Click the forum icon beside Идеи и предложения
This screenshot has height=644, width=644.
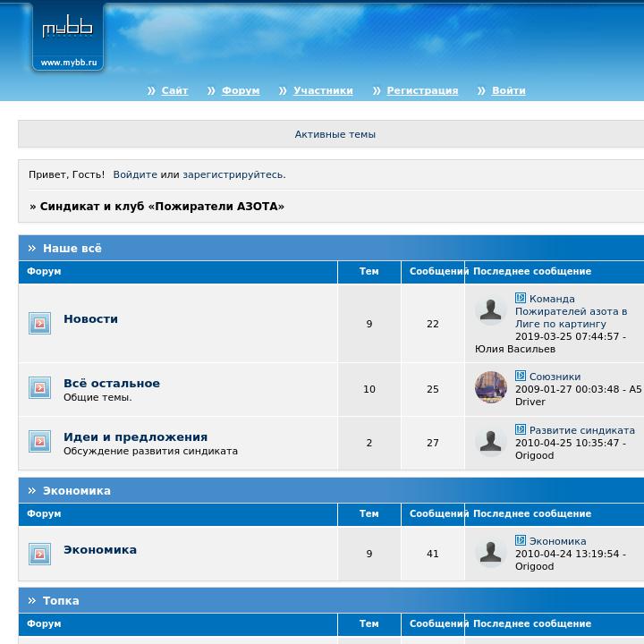pyautogui.click(x=40, y=441)
